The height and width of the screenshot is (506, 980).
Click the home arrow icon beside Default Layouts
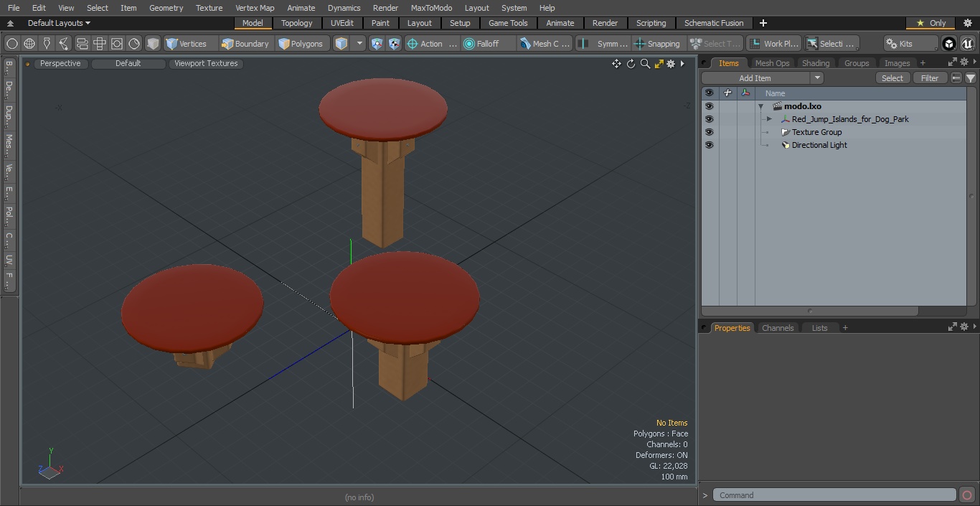10,23
